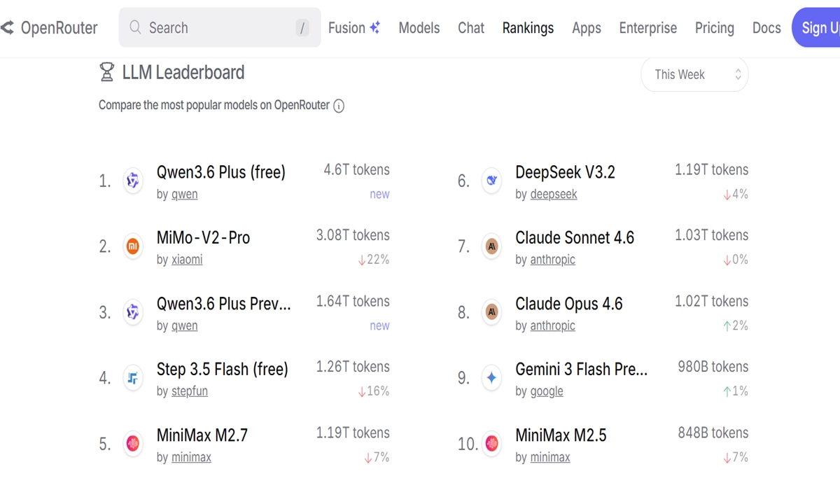This screenshot has height=504, width=840.
Task: Open the info tooltip icon next to description
Action: (339, 106)
